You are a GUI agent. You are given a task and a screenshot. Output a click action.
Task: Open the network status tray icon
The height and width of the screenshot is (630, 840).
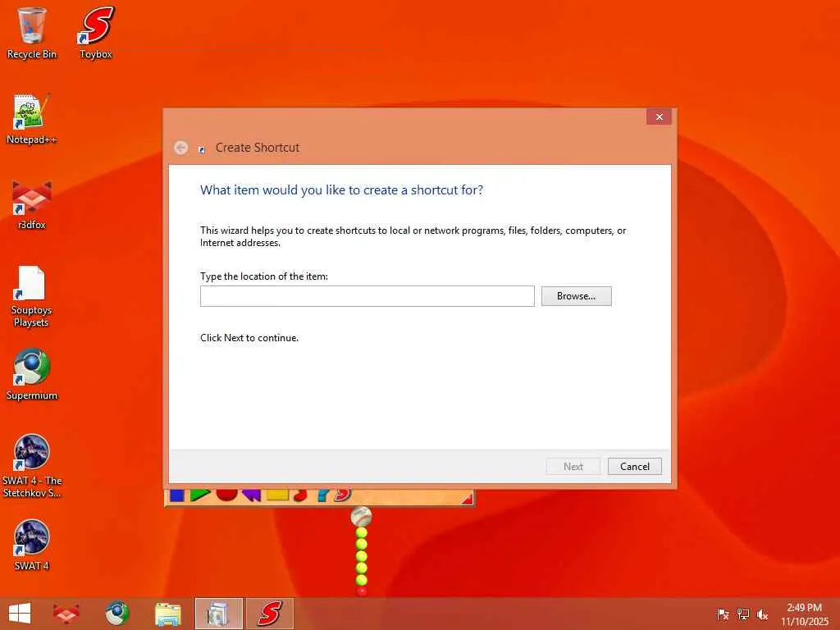(x=743, y=614)
